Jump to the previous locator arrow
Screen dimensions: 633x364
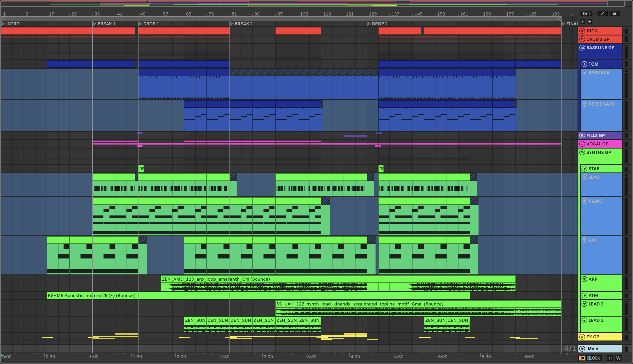(583, 22)
